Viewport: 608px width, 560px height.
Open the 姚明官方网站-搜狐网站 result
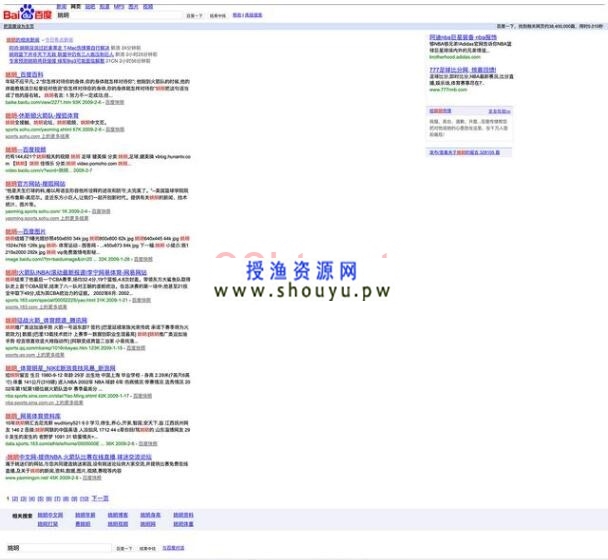[35, 184]
